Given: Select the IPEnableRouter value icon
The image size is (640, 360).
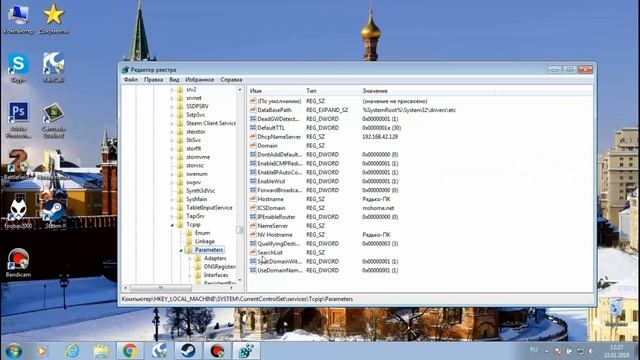Looking at the screenshot, I should point(253,217).
